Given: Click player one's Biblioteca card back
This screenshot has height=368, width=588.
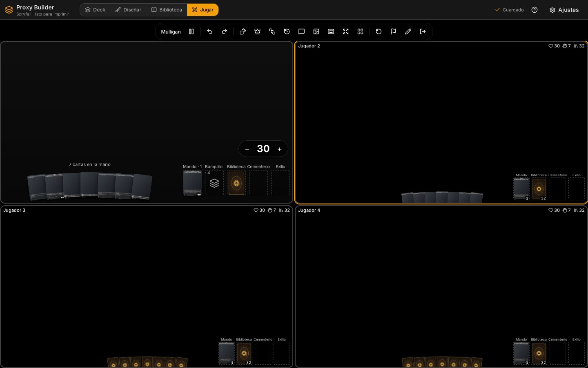Looking at the screenshot, I should coord(236,183).
